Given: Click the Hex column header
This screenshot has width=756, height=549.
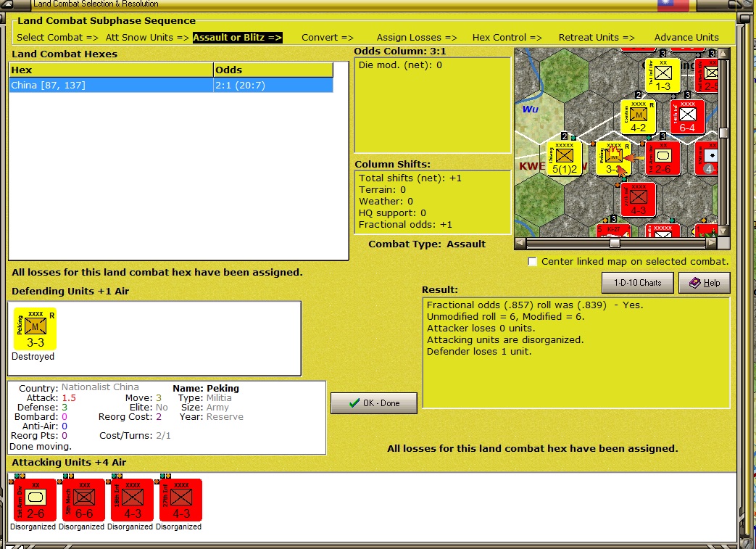Looking at the screenshot, I should [x=111, y=70].
